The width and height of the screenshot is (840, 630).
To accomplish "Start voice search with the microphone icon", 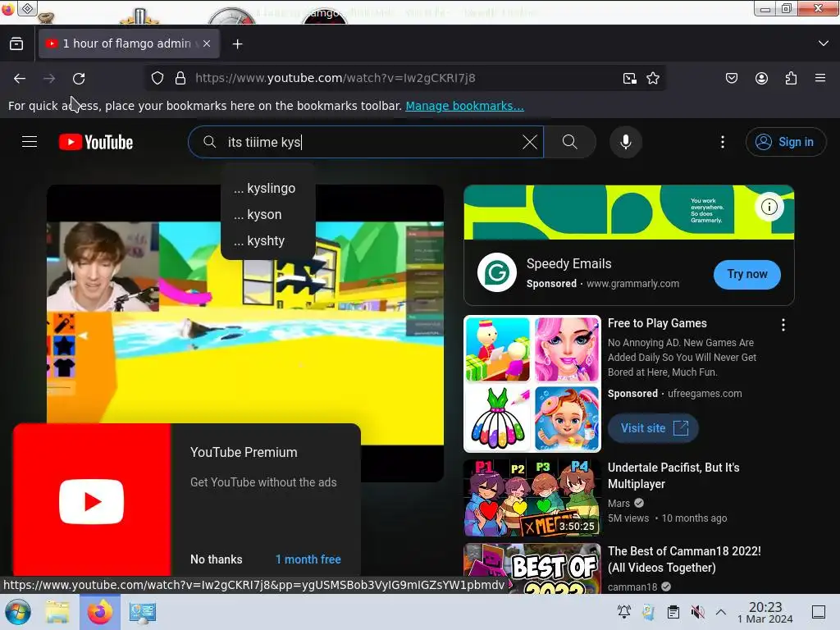I will click(625, 142).
